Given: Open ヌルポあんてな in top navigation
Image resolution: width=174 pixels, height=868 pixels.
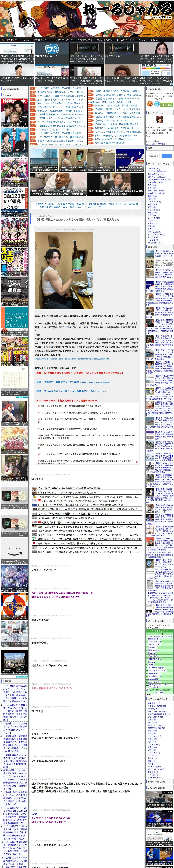Looking at the screenshot, I should 105,40.
